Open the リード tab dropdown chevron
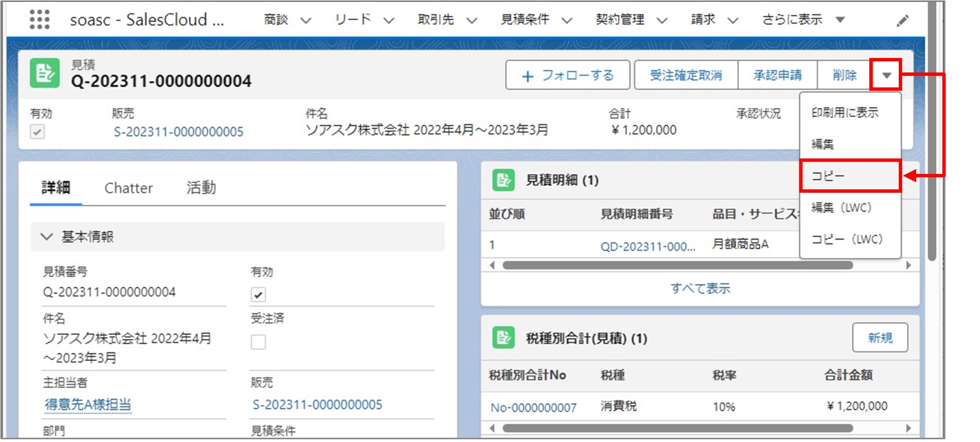 [x=389, y=20]
